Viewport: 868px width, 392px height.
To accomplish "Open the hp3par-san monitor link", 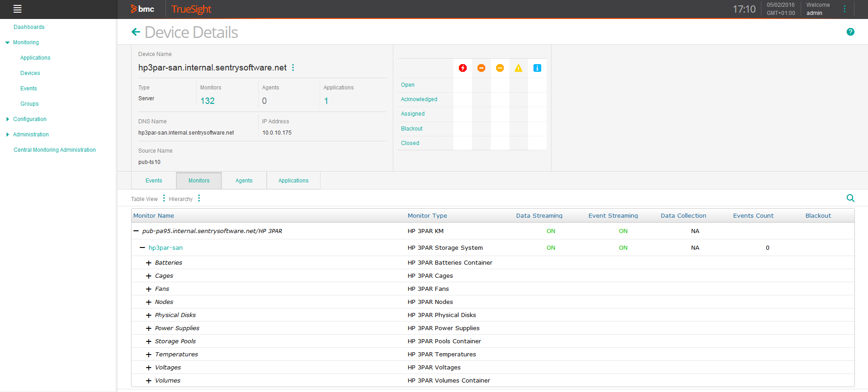I will click(165, 247).
